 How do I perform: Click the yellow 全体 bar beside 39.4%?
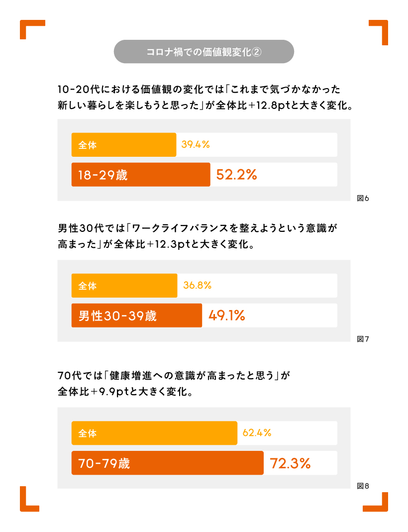coord(124,145)
